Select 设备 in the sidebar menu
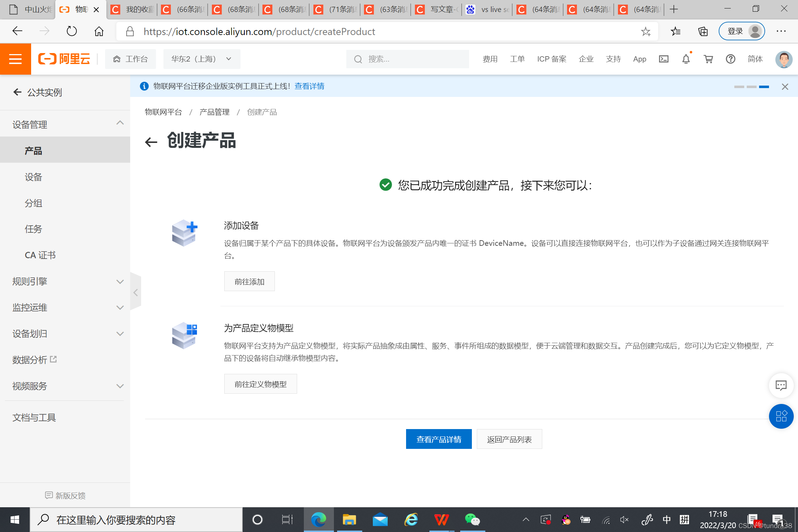This screenshot has height=532, width=798. click(34, 177)
